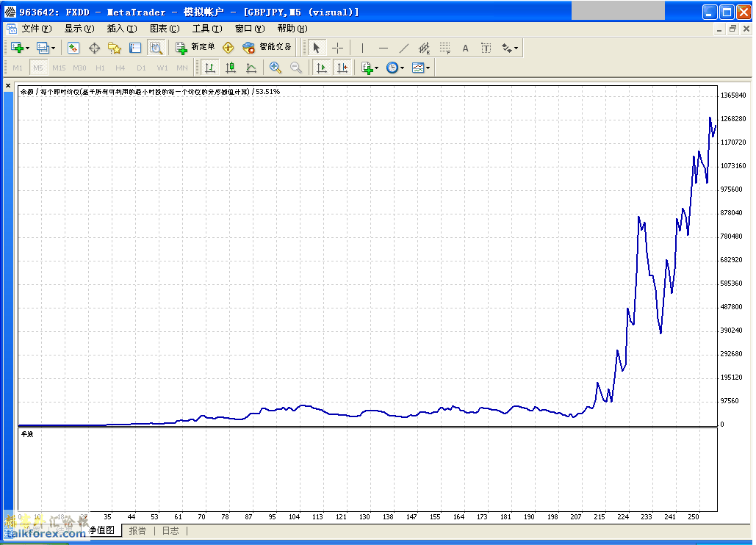Screen dimensions: 756x545
Task: Select the MN timeframe button
Action: point(182,68)
